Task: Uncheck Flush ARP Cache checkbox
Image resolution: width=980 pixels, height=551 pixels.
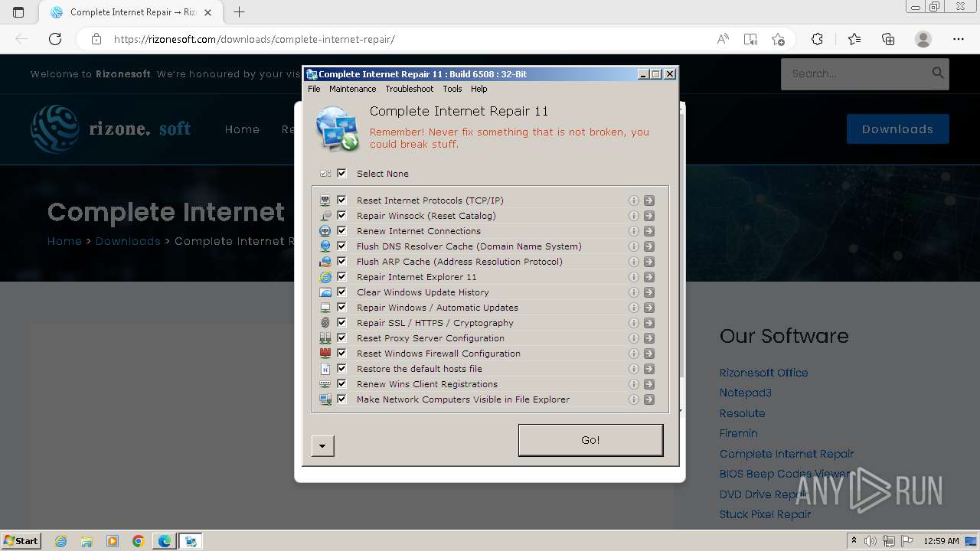Action: pyautogui.click(x=341, y=262)
